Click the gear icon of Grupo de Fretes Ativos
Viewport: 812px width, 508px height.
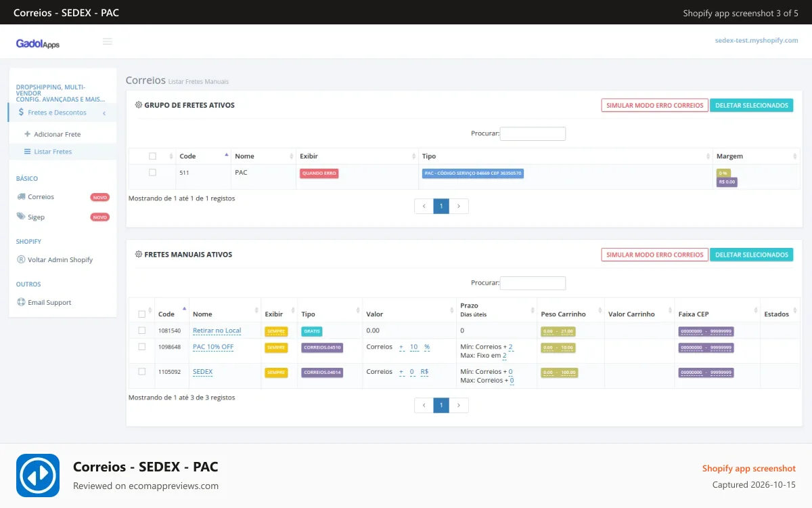[x=139, y=105]
